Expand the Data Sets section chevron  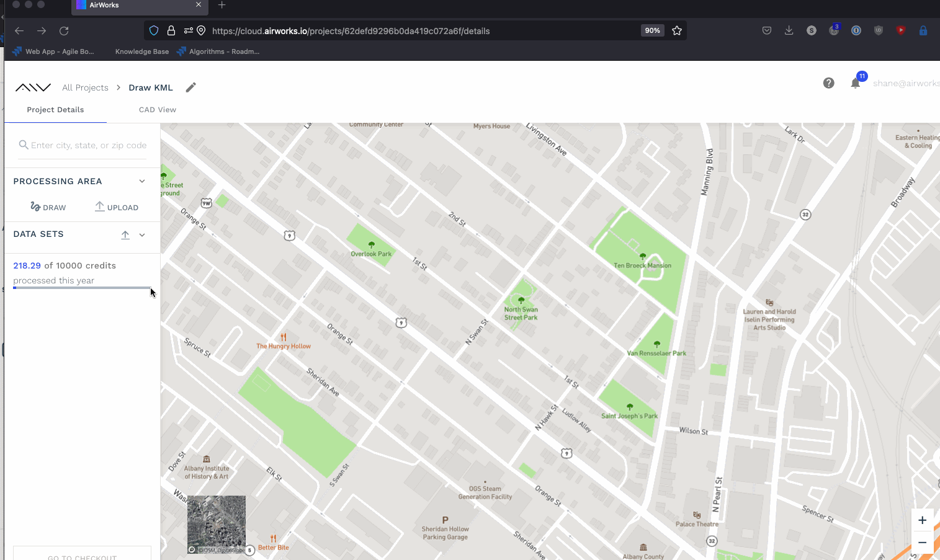pyautogui.click(x=142, y=235)
